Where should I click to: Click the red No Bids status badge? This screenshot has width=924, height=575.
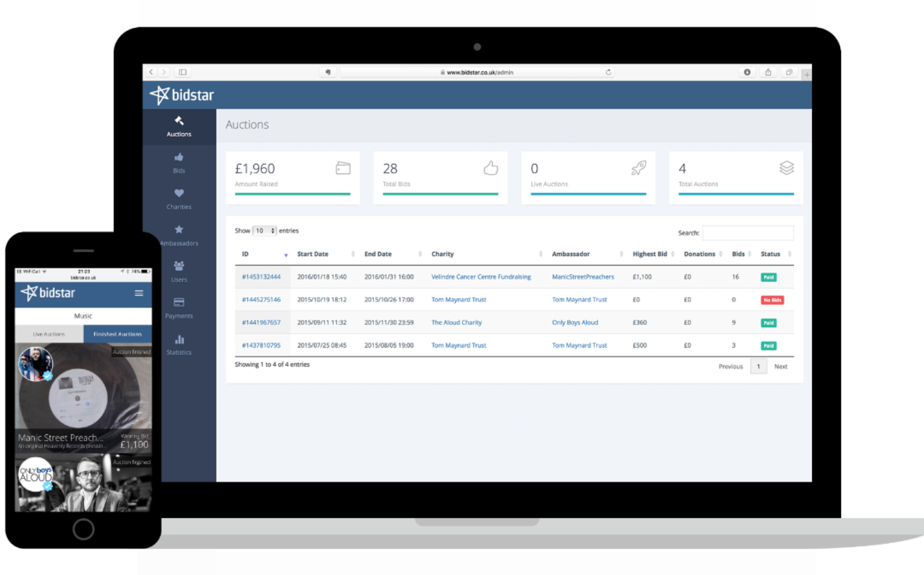(x=772, y=300)
